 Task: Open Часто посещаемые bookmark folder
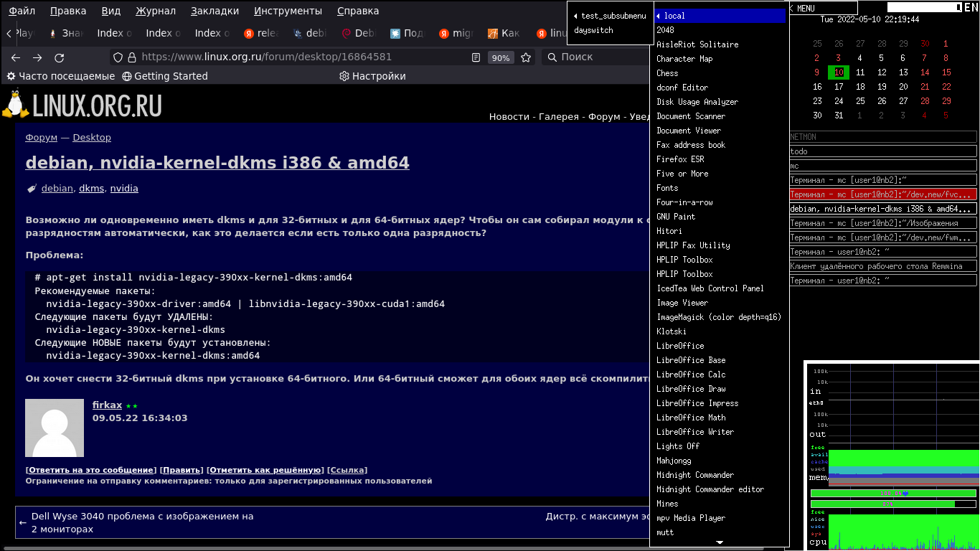(61, 76)
